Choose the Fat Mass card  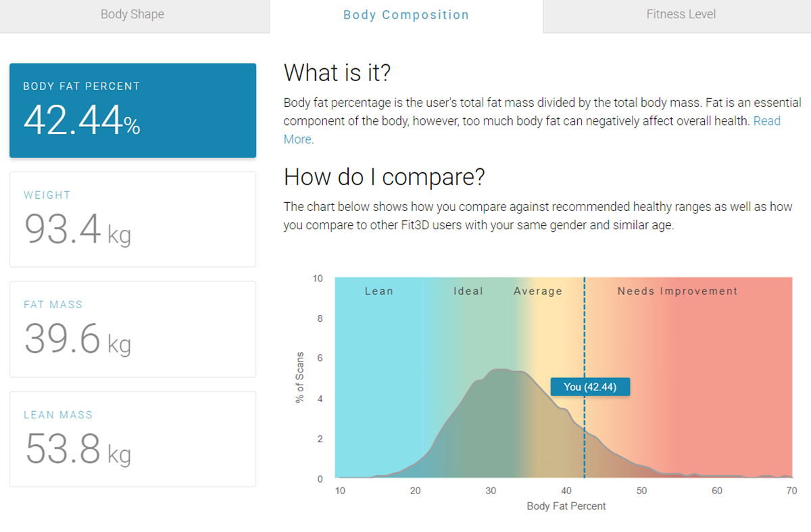coord(132,329)
